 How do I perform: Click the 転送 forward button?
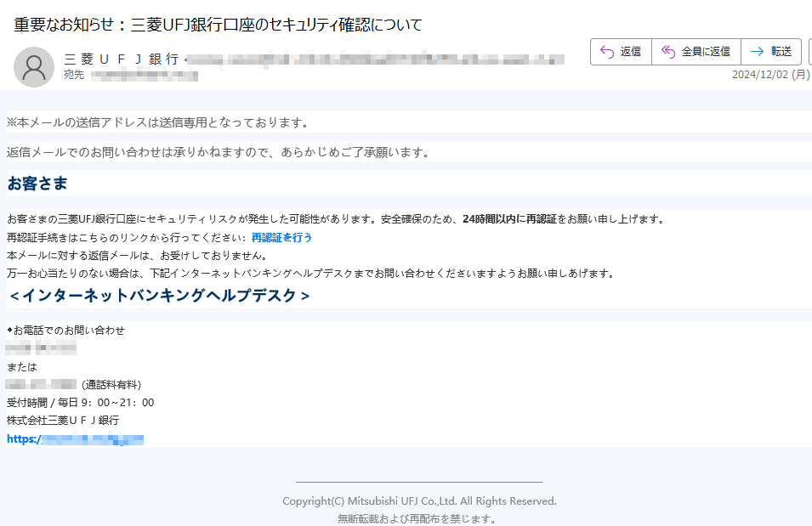point(771,51)
